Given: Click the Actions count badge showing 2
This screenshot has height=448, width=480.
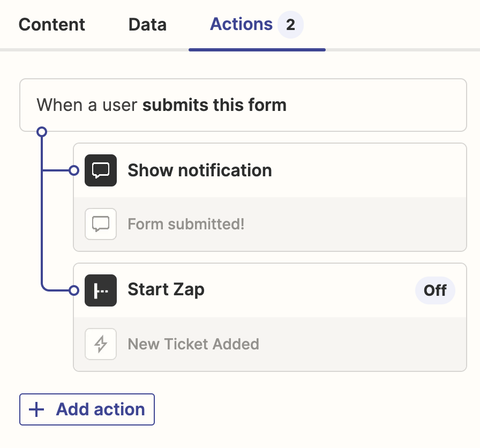Looking at the screenshot, I should (290, 25).
